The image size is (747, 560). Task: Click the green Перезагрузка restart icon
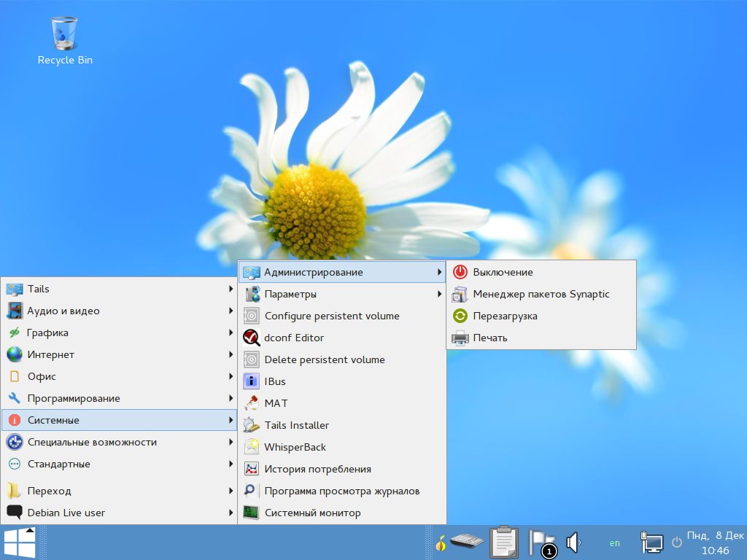tap(460, 316)
